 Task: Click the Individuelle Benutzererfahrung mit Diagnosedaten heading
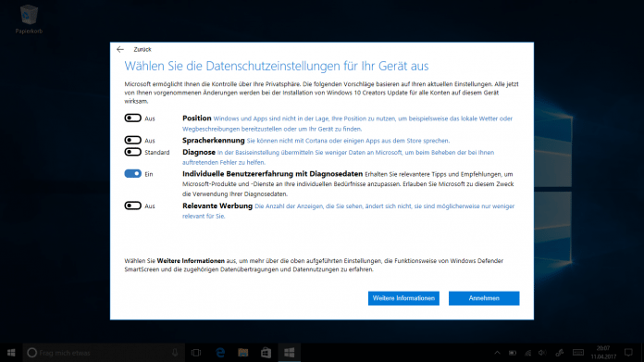tap(272, 174)
